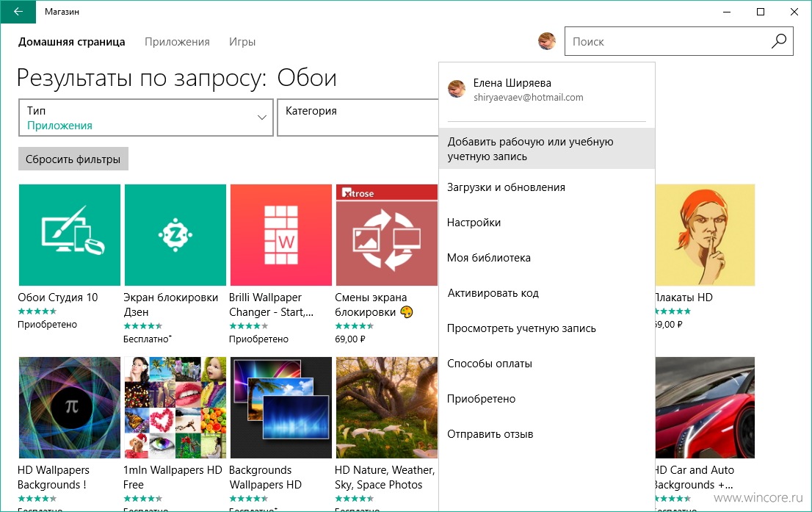
Task: Minimize the Магазин window
Action: tap(727, 12)
